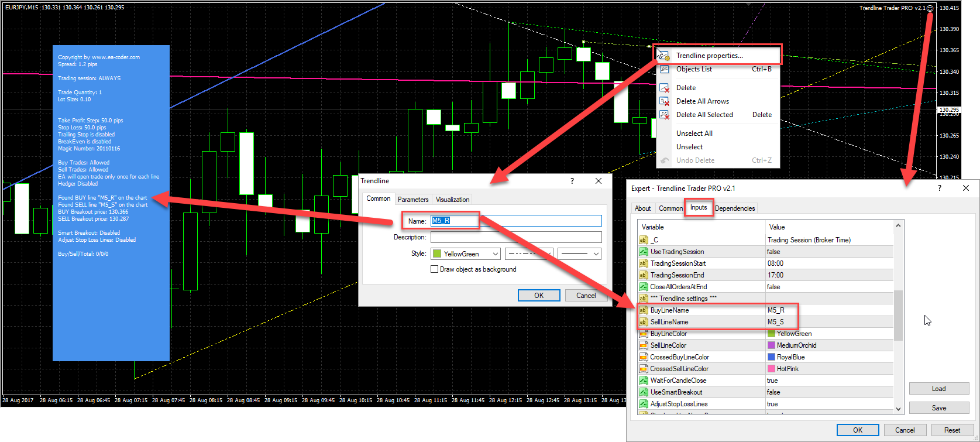Click the HotPink swatch for CrossedSellLineColor
980x442 pixels.
tap(771, 369)
